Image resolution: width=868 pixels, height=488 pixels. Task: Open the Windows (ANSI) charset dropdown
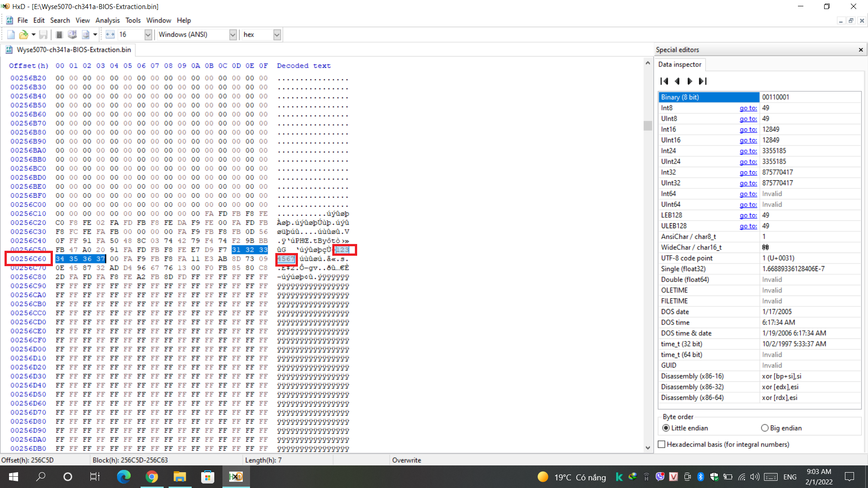(233, 35)
